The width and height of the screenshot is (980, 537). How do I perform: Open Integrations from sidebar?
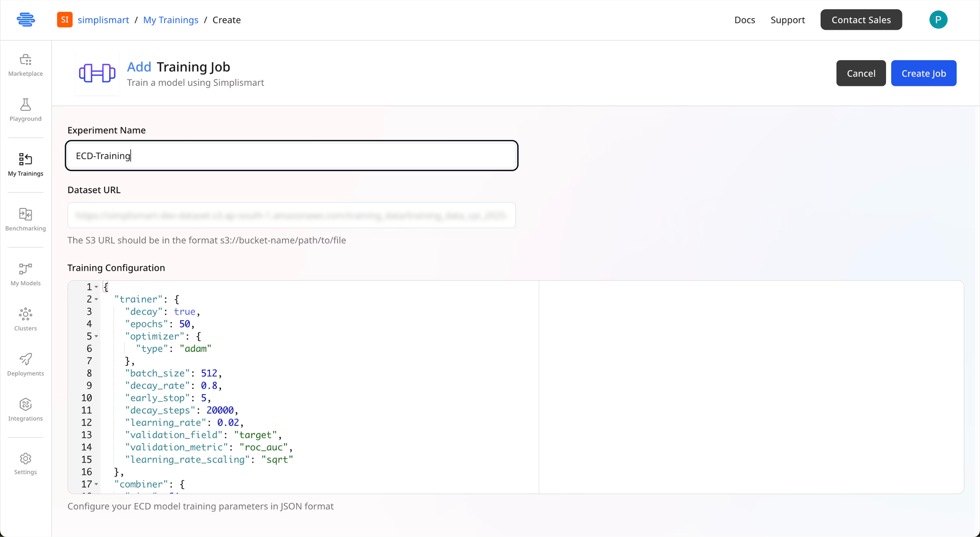(x=25, y=409)
